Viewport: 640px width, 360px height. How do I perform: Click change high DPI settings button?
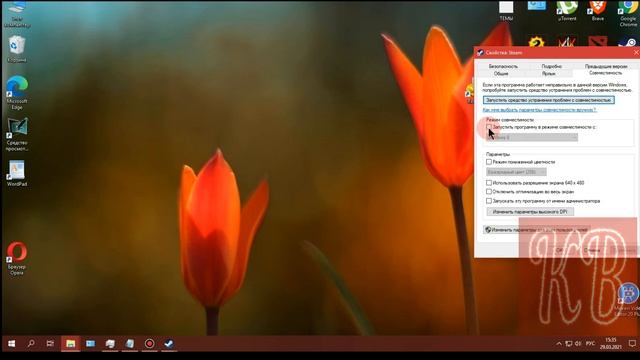point(530,212)
